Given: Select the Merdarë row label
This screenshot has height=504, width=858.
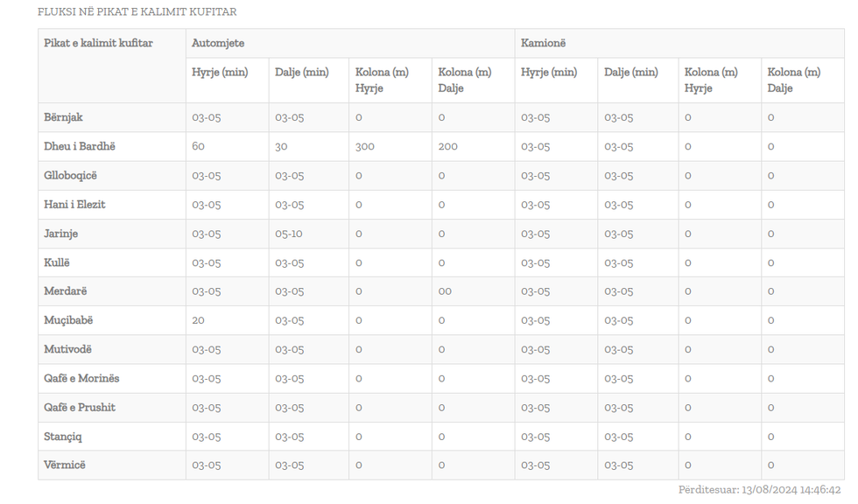Looking at the screenshot, I should (x=66, y=290).
